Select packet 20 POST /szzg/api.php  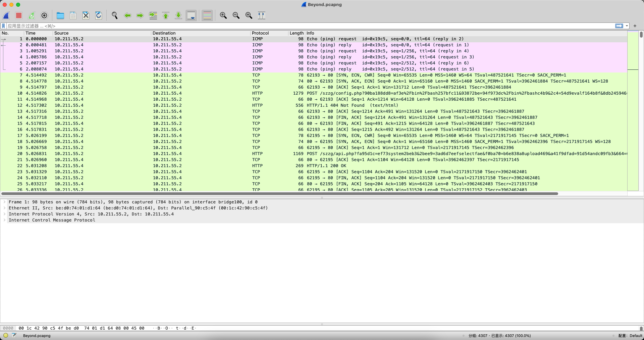point(314,154)
